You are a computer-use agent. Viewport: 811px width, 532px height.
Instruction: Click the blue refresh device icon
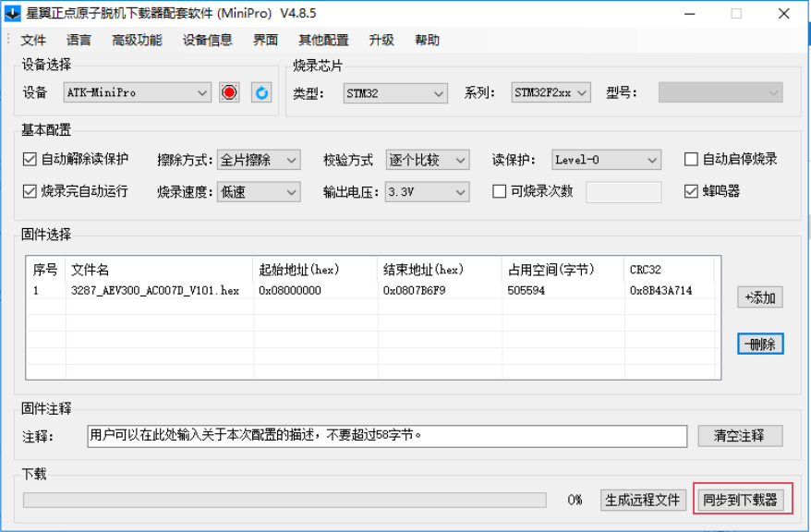pyautogui.click(x=261, y=92)
